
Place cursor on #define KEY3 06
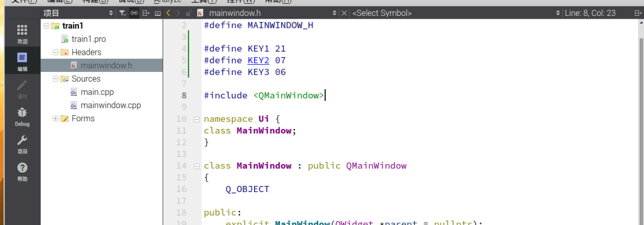[245, 72]
